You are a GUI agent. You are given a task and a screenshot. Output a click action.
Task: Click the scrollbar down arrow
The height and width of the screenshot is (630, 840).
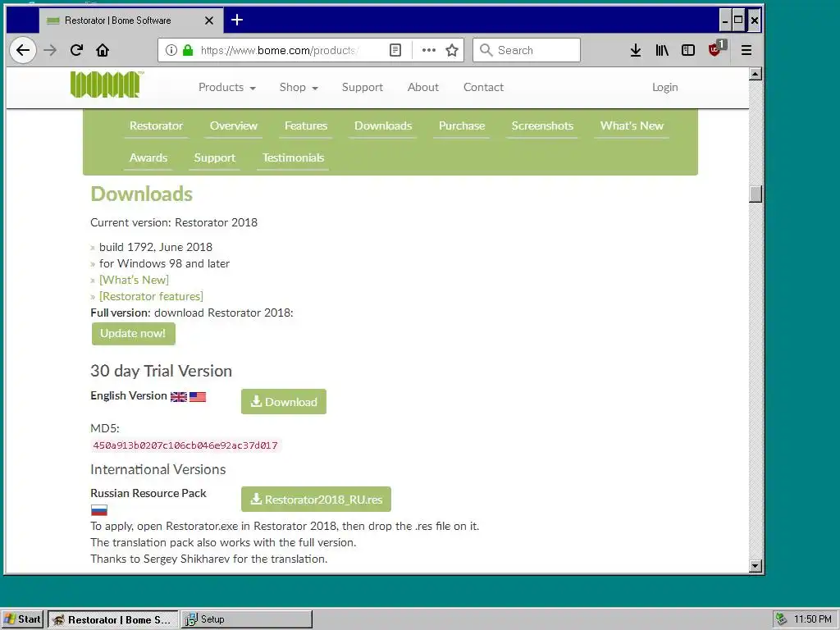click(x=756, y=566)
